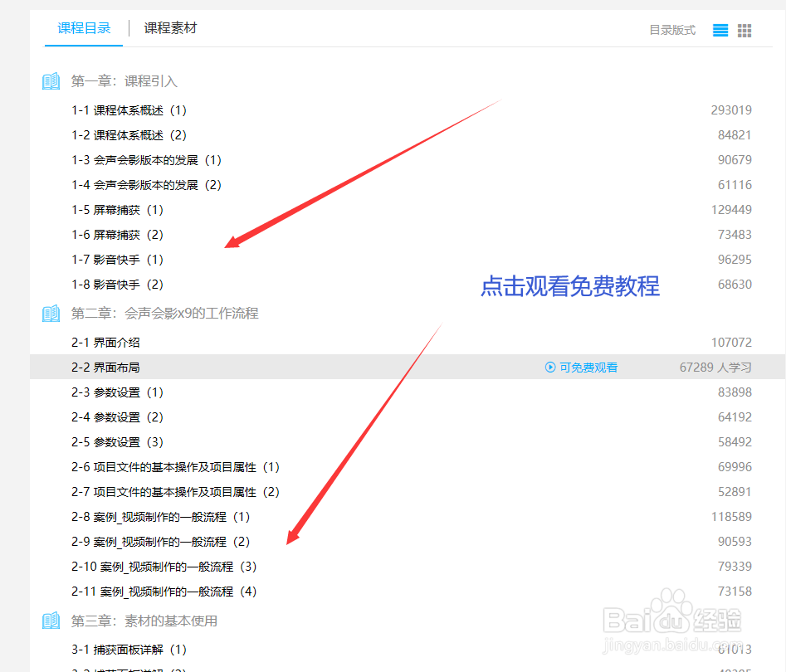The width and height of the screenshot is (786, 672).
Task: Click view count 84821
Action: coord(735,135)
